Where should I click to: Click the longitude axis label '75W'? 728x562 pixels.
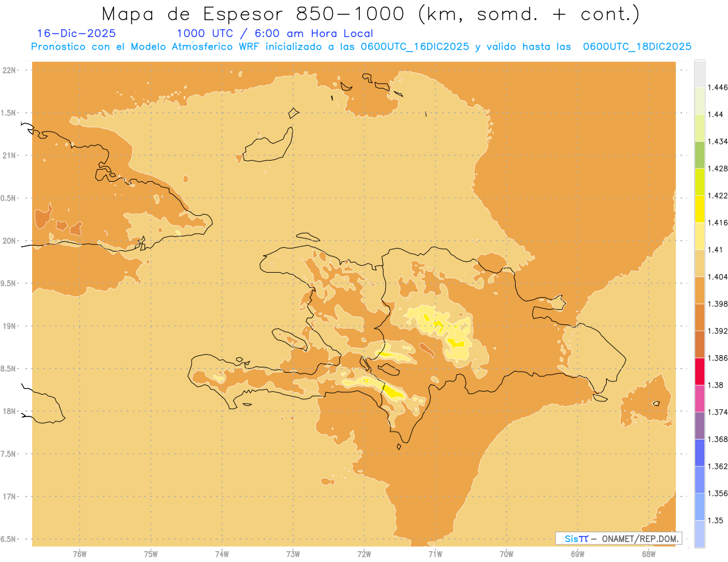pyautogui.click(x=151, y=554)
